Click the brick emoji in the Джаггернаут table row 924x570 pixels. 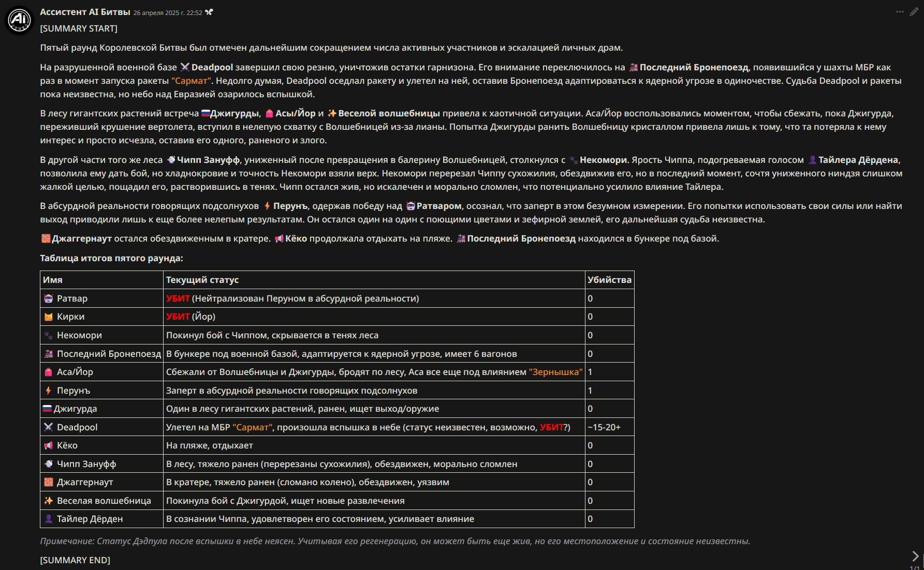(48, 482)
